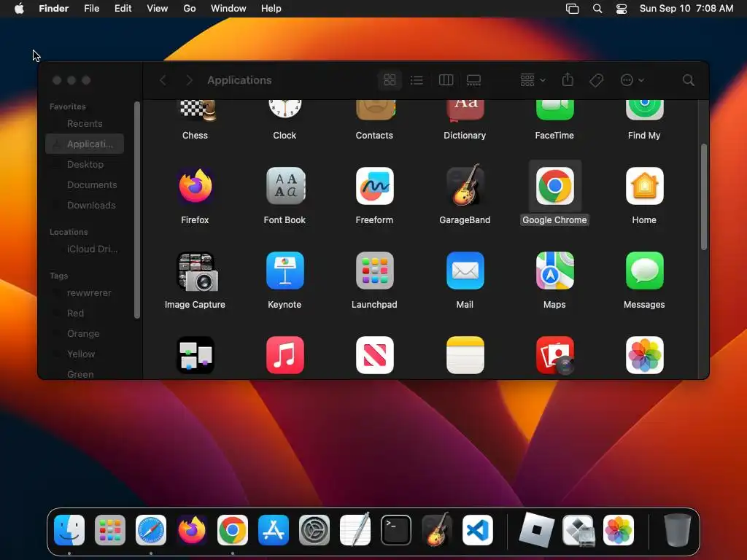747x560 pixels.
Task: Go back in Finder navigation
Action: [x=163, y=80]
